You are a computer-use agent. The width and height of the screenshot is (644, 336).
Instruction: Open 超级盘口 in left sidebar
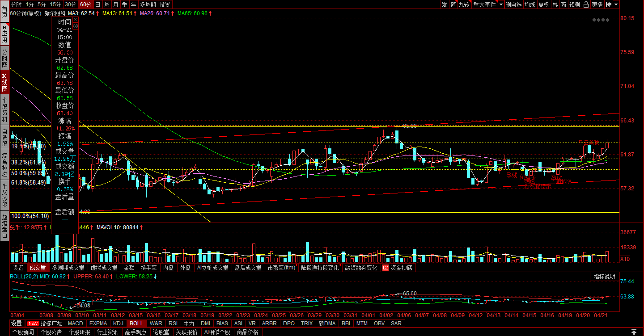pos(4,226)
